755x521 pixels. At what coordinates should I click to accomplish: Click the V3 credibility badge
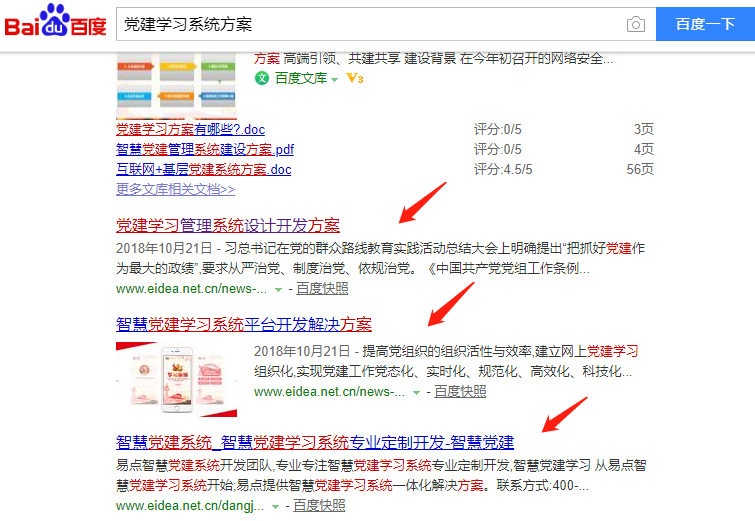click(x=355, y=78)
